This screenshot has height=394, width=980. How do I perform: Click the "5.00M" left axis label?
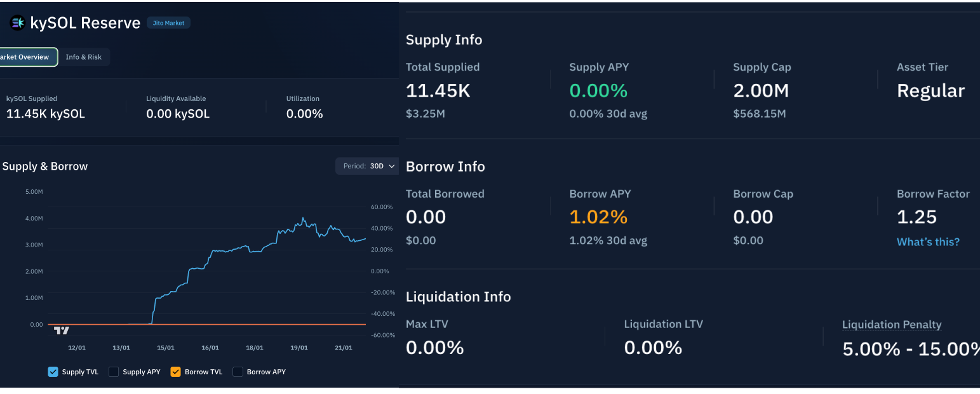[x=34, y=191]
